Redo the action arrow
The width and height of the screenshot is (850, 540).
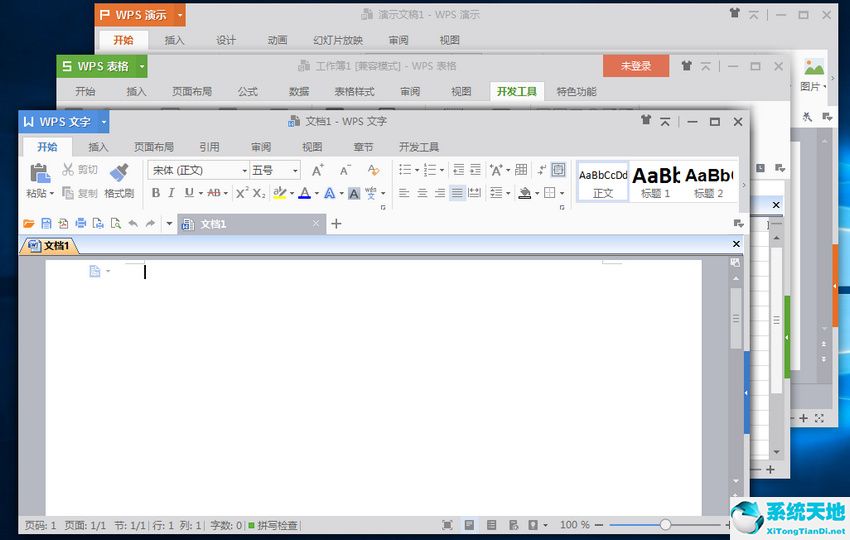click(x=150, y=223)
